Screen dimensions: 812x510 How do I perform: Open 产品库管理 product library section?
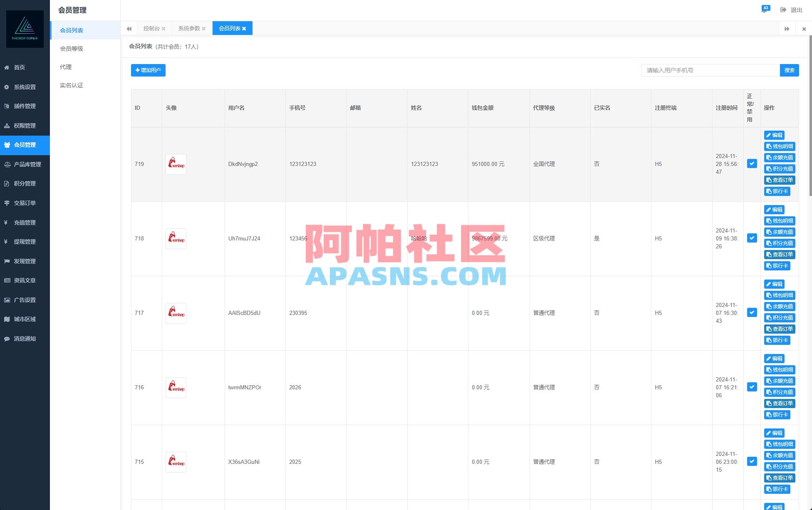pyautogui.click(x=27, y=164)
